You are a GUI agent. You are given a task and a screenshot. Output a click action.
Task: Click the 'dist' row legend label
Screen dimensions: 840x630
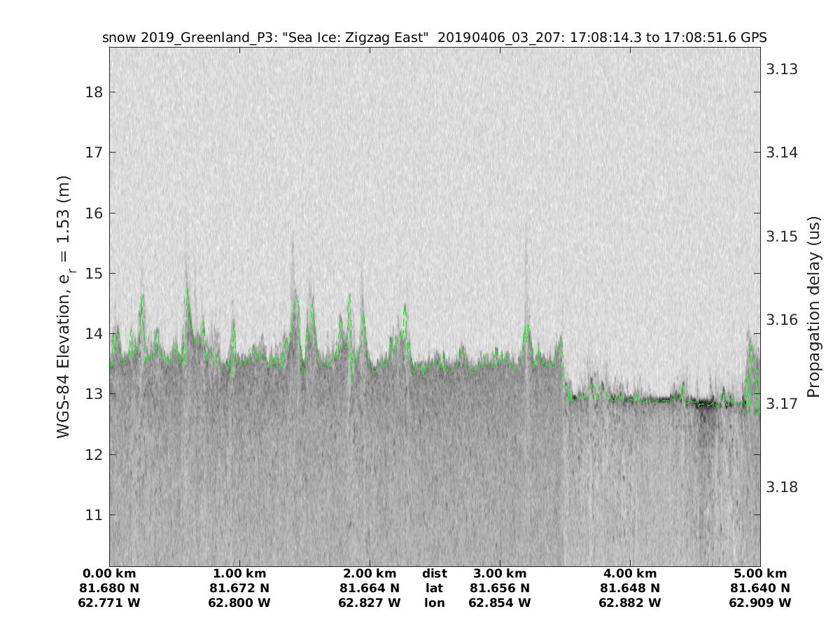(434, 573)
